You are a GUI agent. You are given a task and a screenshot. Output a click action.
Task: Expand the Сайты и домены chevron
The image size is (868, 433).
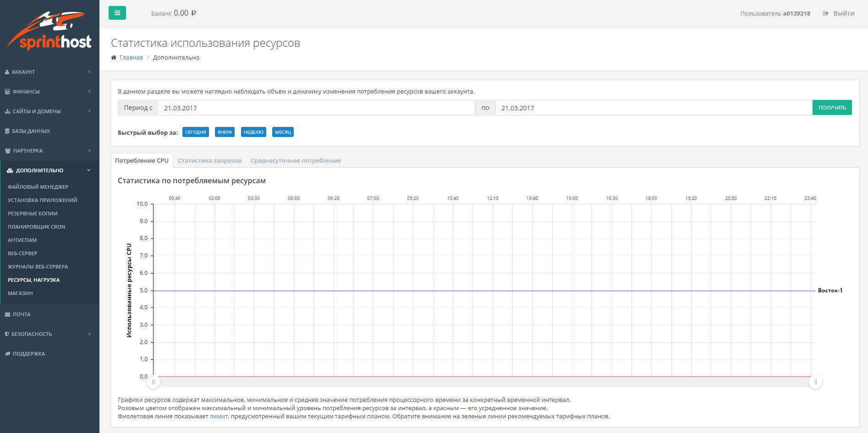[89, 111]
